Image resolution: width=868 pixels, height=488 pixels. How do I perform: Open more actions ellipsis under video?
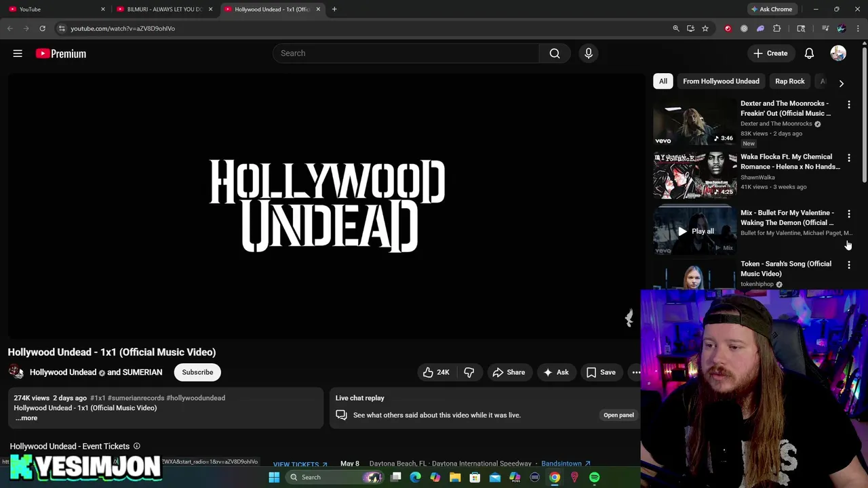635,372
